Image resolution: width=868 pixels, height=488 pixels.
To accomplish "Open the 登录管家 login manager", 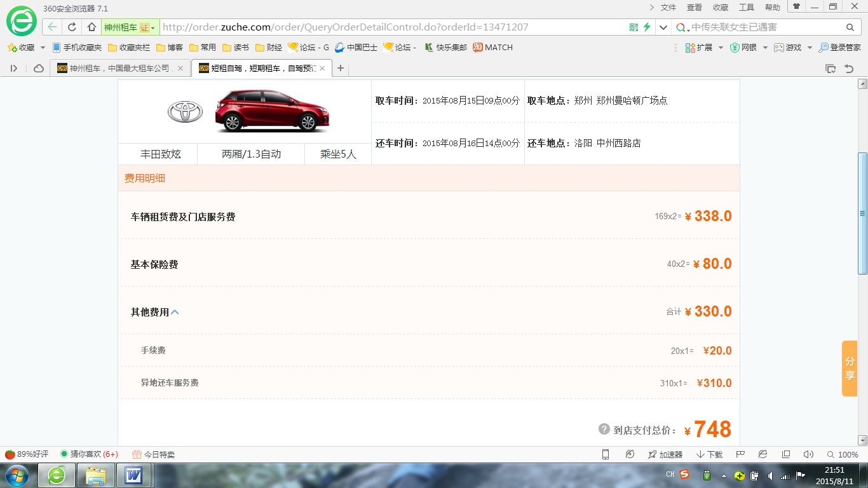I will point(839,48).
